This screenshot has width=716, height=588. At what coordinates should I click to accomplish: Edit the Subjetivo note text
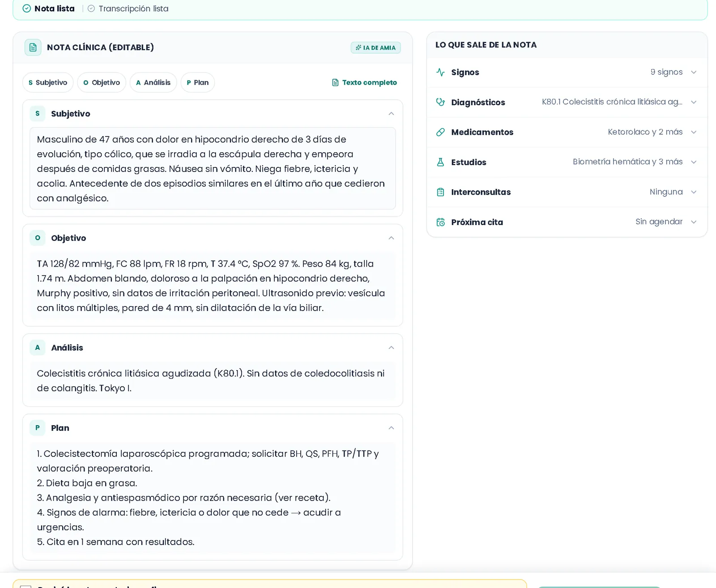coord(213,169)
